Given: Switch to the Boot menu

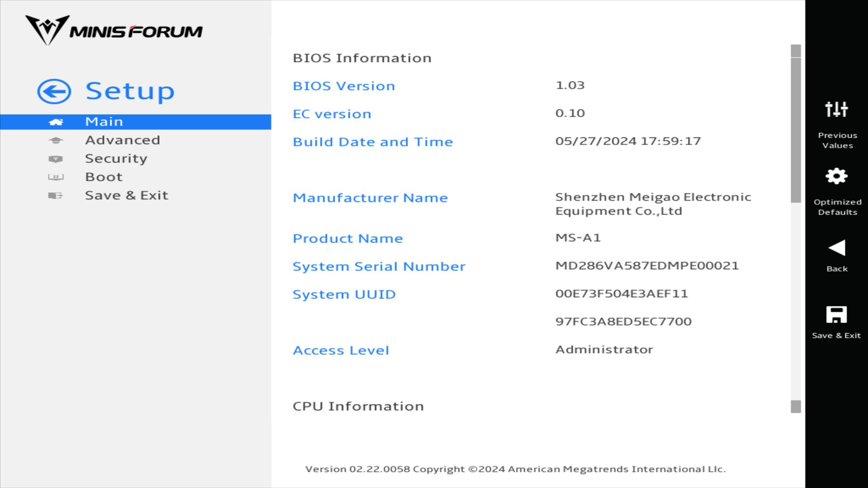Looking at the screenshot, I should pos(104,177).
